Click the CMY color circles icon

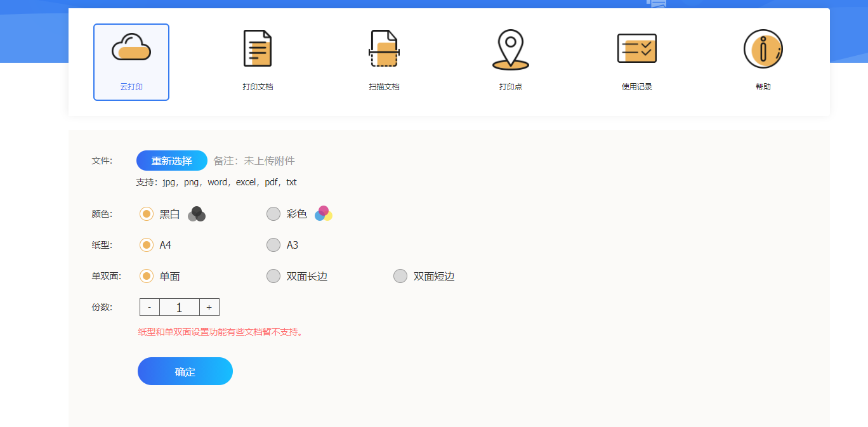click(324, 214)
